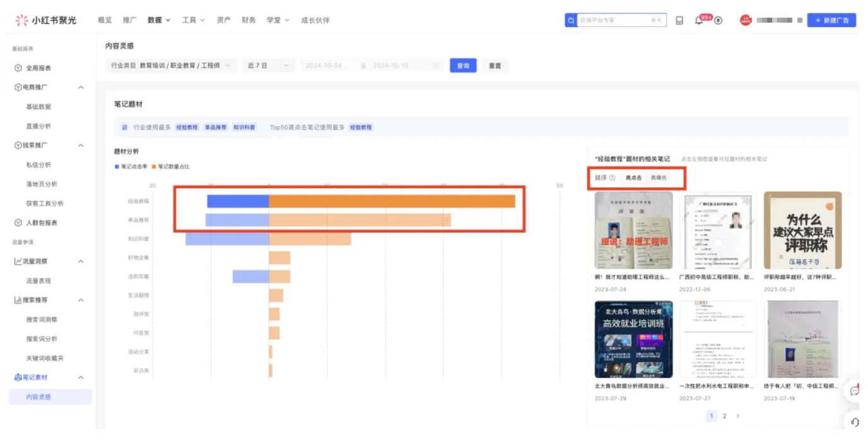Viewport: 868px width, 440px height.
Task: Open the 北大青鸟 高效就业培训班 note thumbnail
Action: [633, 339]
